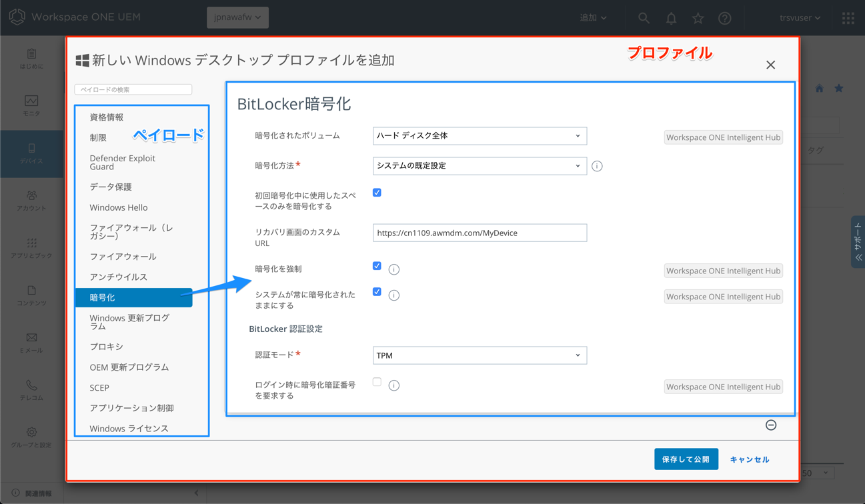Open the help question mark icon
Viewport: 865px width, 504px height.
[x=725, y=18]
